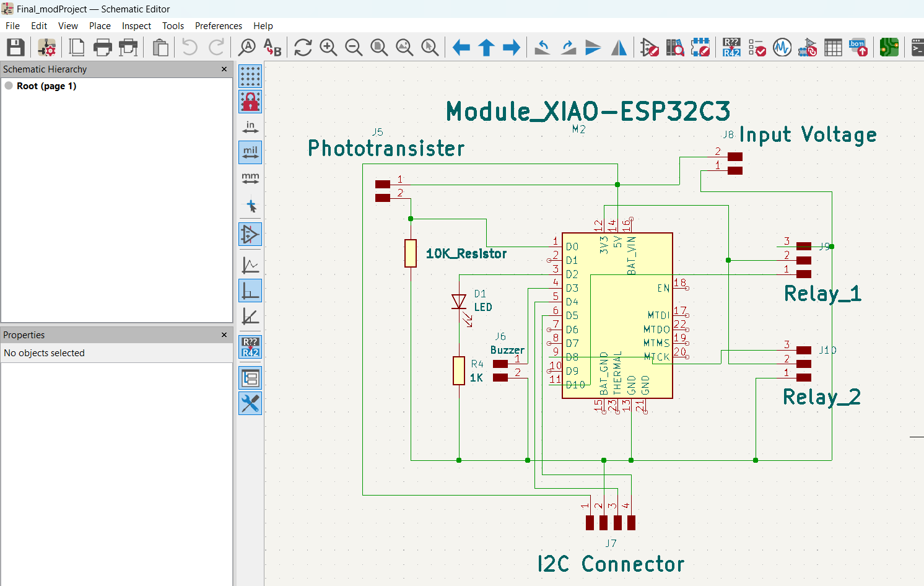Image resolution: width=924 pixels, height=586 pixels.
Task: Redo the last undone edit
Action: (x=216, y=47)
